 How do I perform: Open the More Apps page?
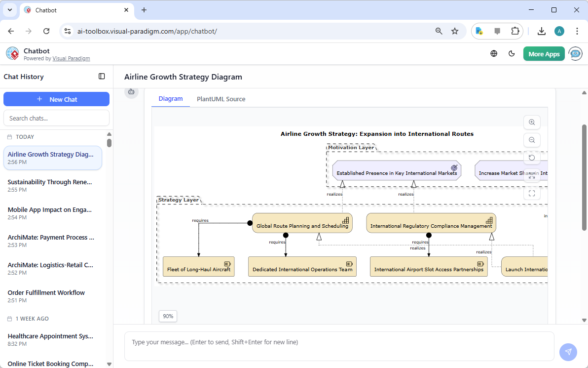pyautogui.click(x=544, y=53)
